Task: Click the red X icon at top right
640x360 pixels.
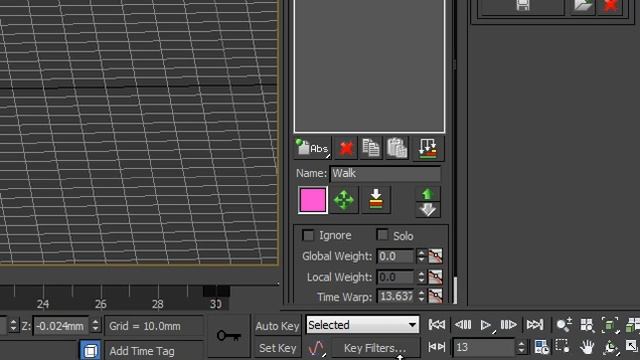Action: pos(610,6)
